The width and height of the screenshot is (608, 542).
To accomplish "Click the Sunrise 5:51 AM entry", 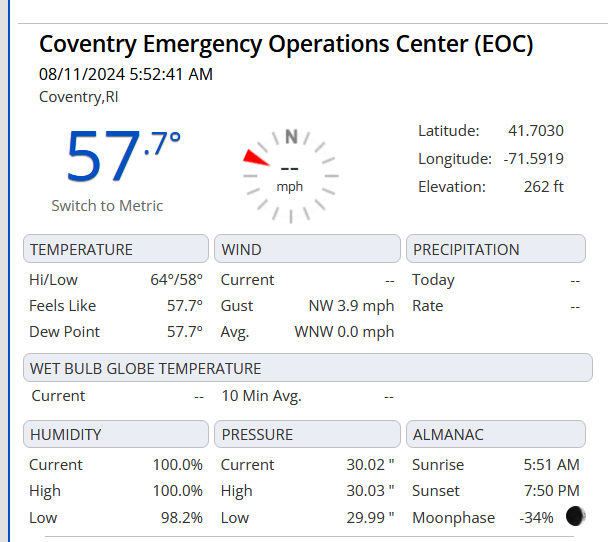I will coord(496,465).
